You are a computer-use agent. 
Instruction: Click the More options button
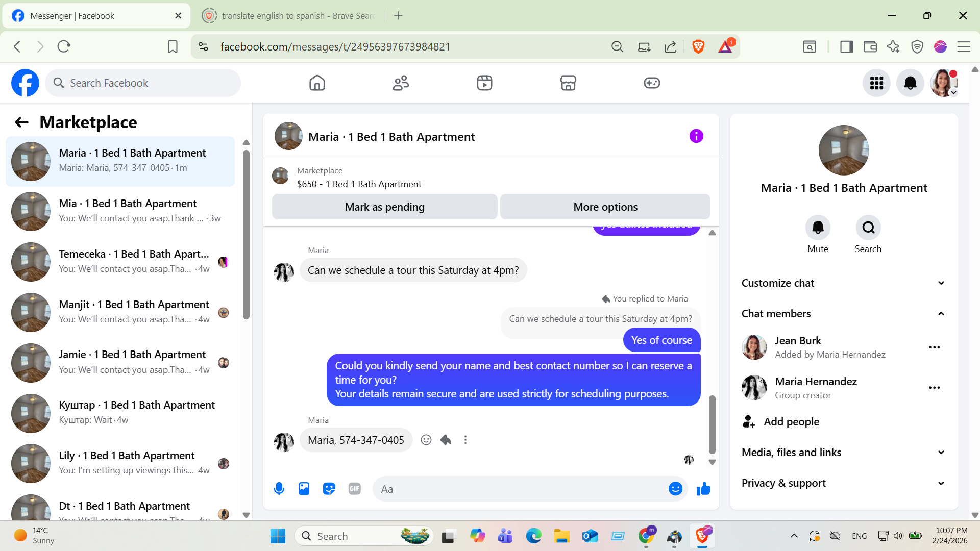605,207
